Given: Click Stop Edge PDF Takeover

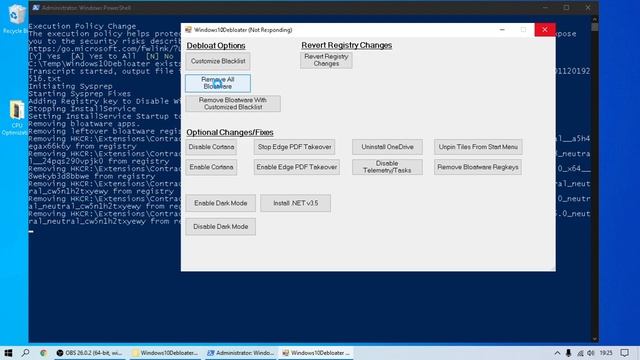Looking at the screenshot, I should (x=294, y=147).
